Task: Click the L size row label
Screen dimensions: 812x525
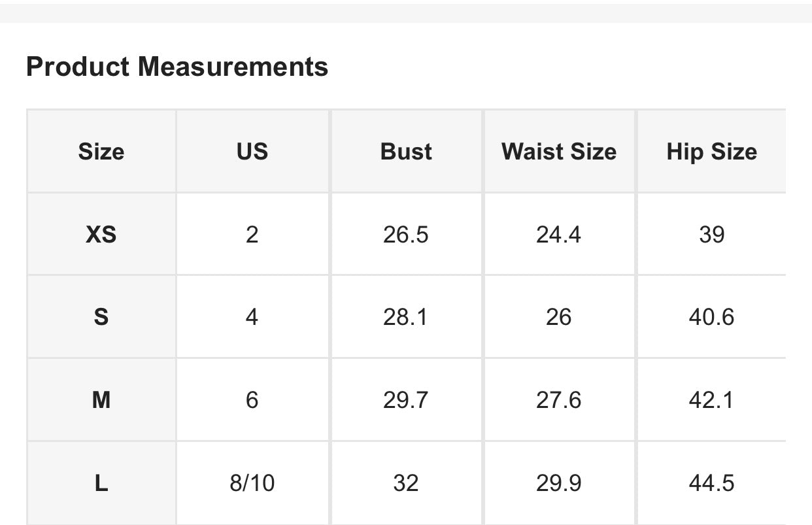Action: pos(101,483)
